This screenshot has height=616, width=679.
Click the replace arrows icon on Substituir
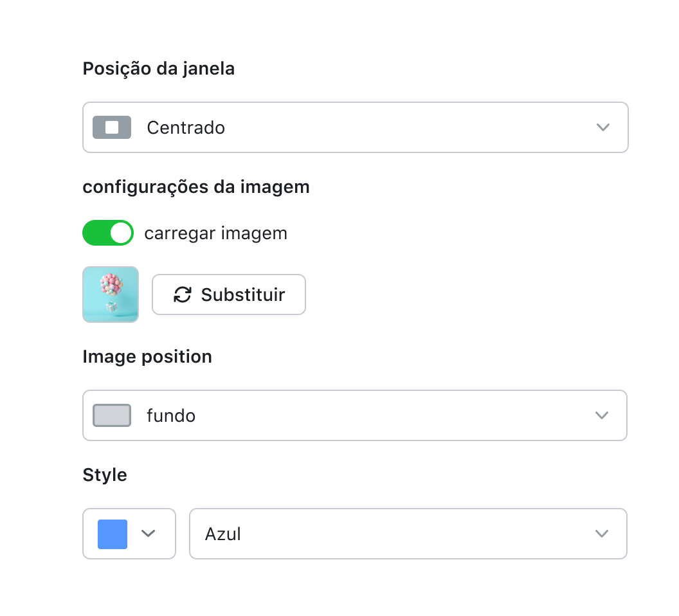click(183, 295)
